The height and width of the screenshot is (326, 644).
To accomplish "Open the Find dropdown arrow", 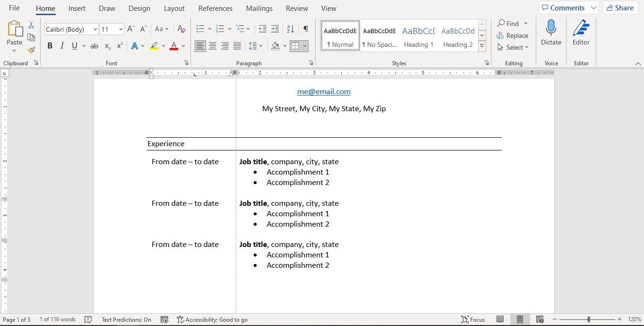I will coord(526,23).
